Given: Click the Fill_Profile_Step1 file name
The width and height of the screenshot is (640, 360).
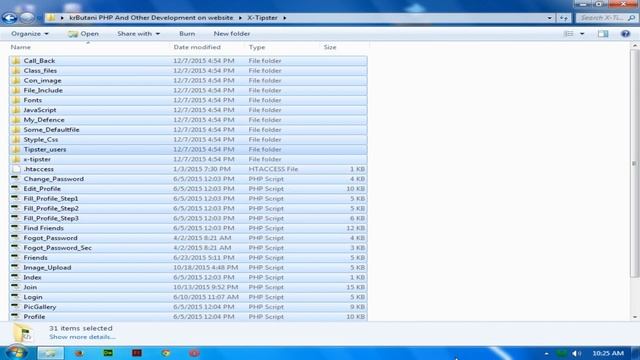Looking at the screenshot, I should pyautogui.click(x=51, y=199).
